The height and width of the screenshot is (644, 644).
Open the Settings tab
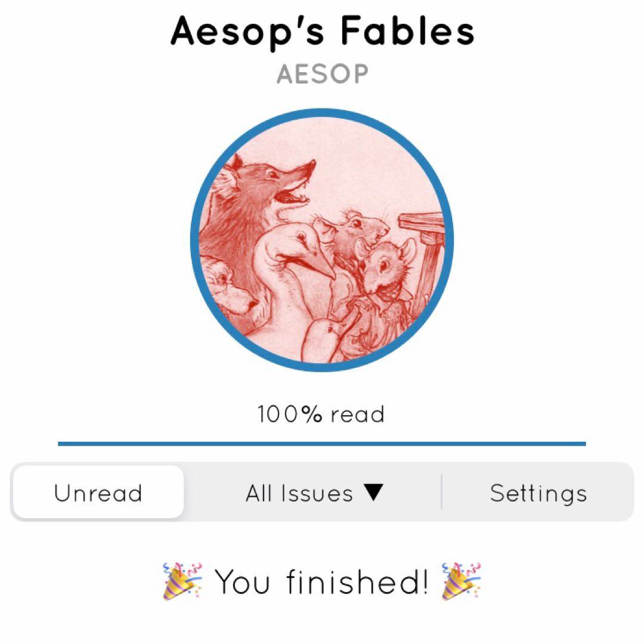click(538, 493)
